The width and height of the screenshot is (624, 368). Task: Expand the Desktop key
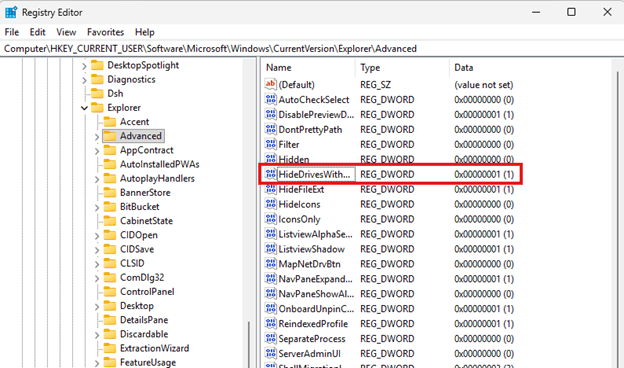(x=97, y=307)
